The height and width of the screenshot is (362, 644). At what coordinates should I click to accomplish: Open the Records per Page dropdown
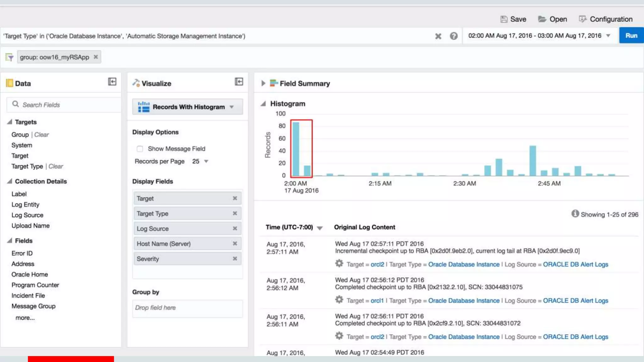(206, 161)
